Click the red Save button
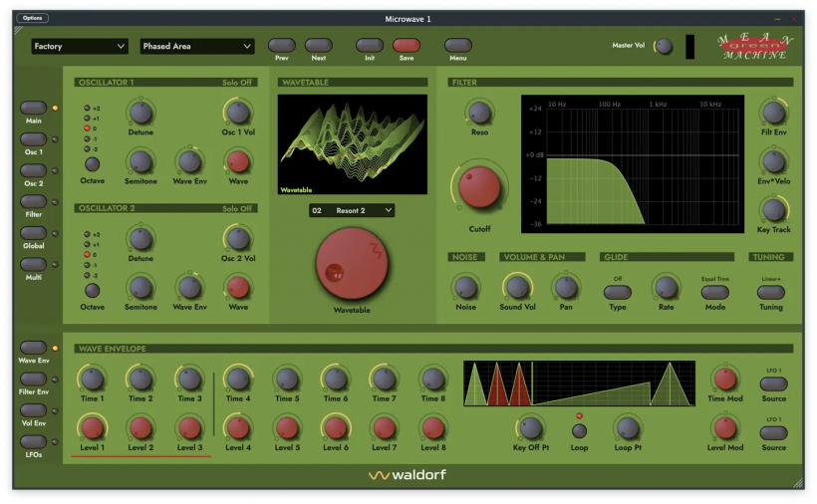The width and height of the screenshot is (817, 504). [x=407, y=45]
